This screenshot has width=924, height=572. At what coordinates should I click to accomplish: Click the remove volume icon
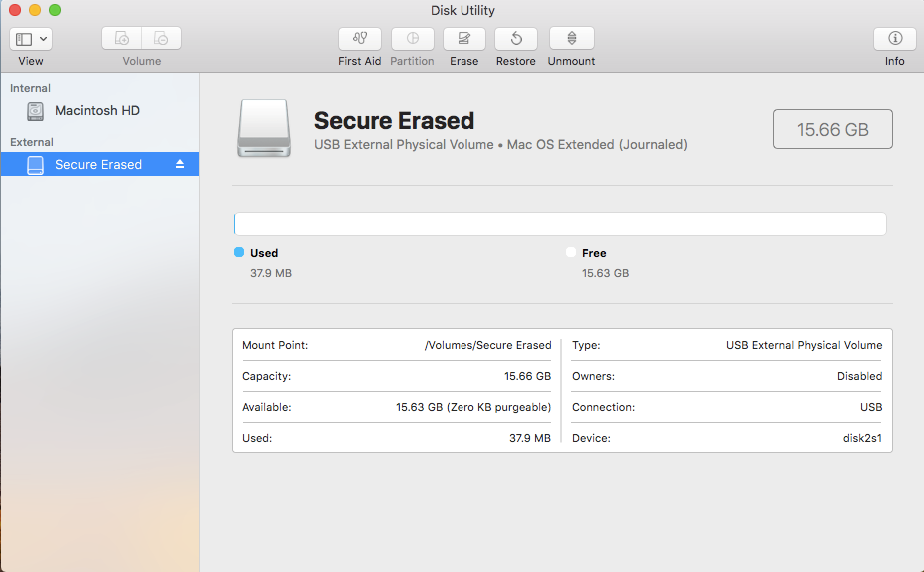(161, 39)
